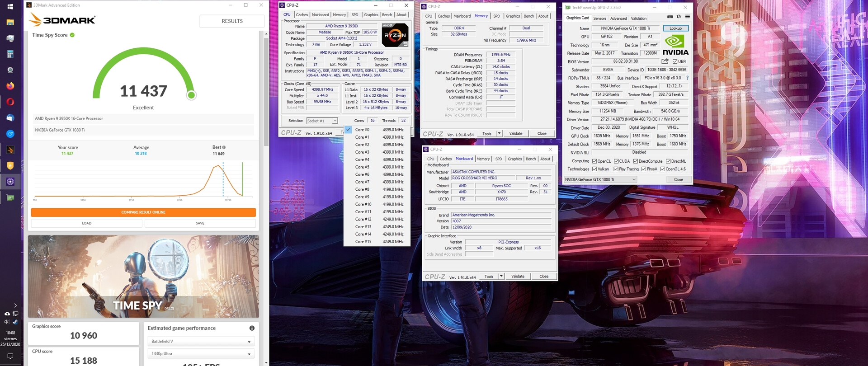Open the GPU-Z hamburger menu
The image size is (868, 366).
[687, 17]
